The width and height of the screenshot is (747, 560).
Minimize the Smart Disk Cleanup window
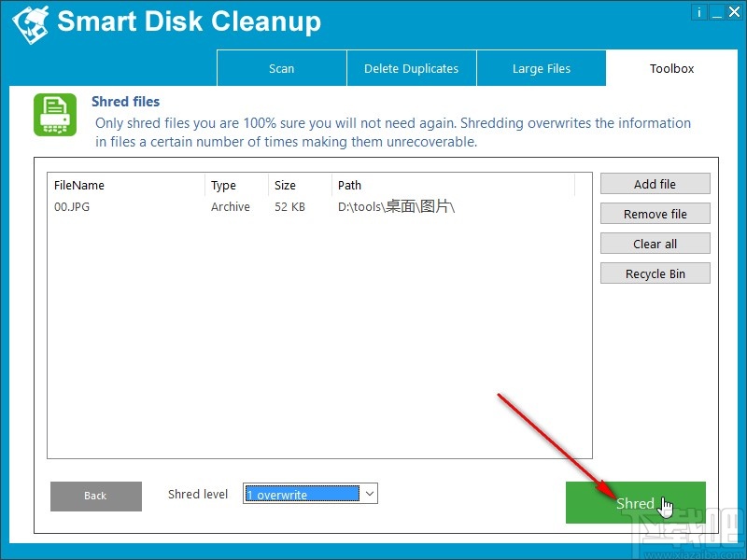click(x=716, y=12)
